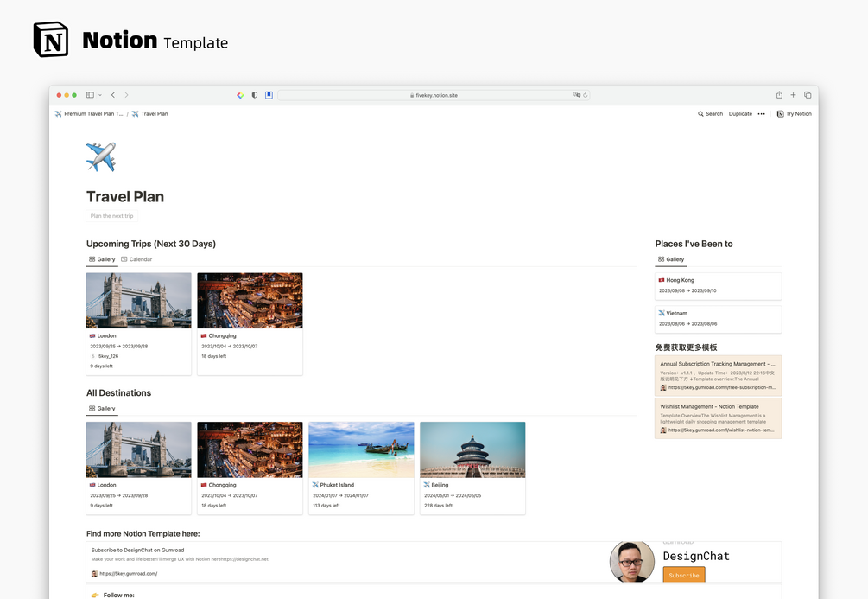Click '18 days left' on upcoming Chongqing card
This screenshot has width=868, height=599.
click(x=213, y=356)
